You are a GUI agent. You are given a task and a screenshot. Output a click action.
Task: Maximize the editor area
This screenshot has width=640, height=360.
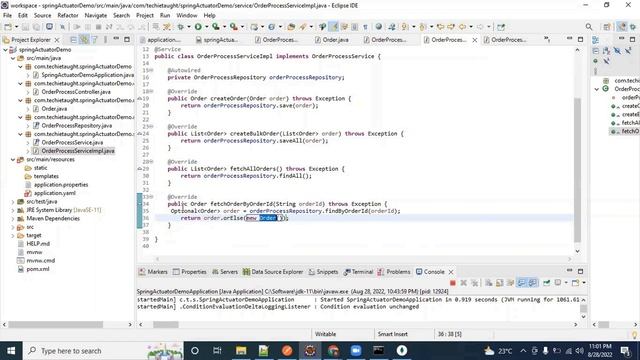pos(580,40)
